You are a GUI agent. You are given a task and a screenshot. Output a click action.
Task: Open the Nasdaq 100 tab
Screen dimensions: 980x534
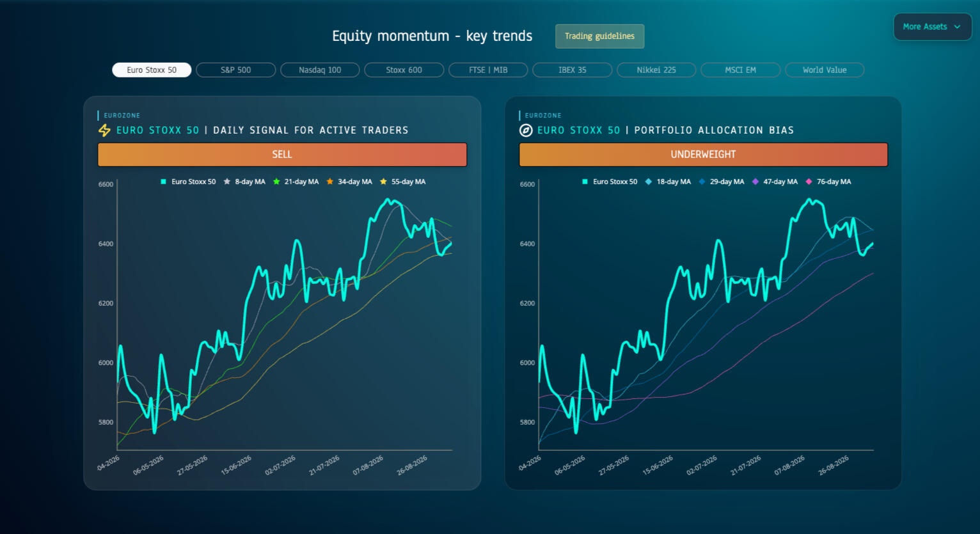[320, 70]
